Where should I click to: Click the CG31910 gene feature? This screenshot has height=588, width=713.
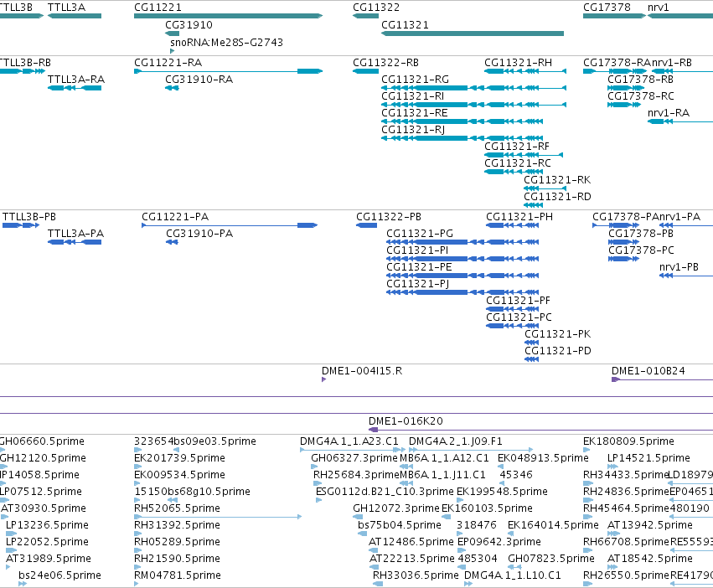(173, 34)
